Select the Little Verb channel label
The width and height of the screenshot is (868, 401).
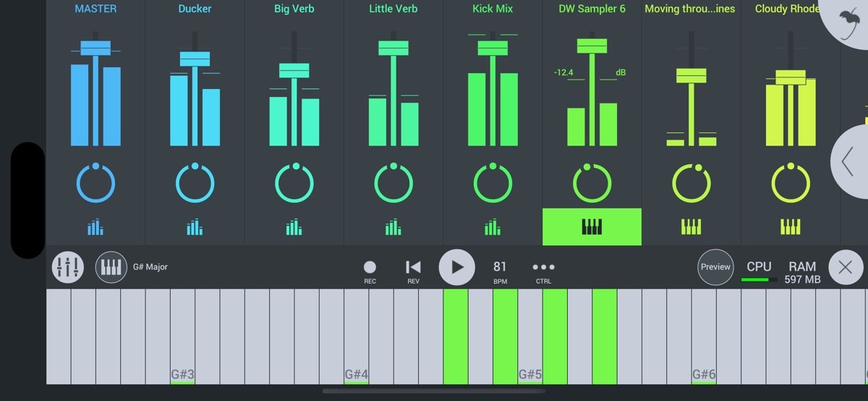point(393,9)
